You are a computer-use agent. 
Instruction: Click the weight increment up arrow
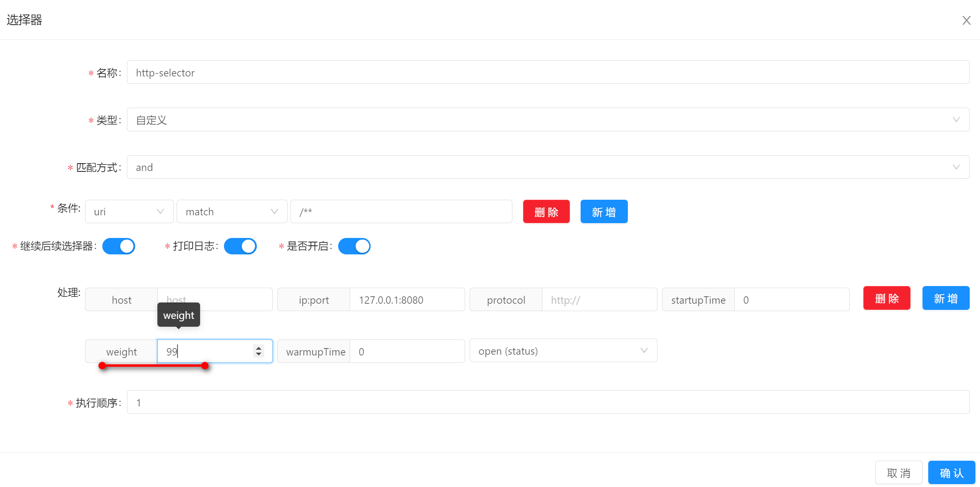(258, 348)
